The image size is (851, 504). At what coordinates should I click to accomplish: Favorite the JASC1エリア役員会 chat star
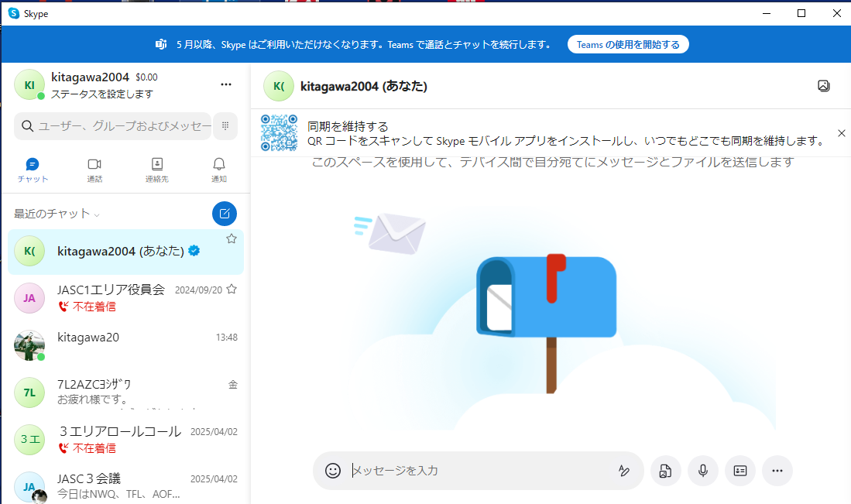(x=232, y=290)
